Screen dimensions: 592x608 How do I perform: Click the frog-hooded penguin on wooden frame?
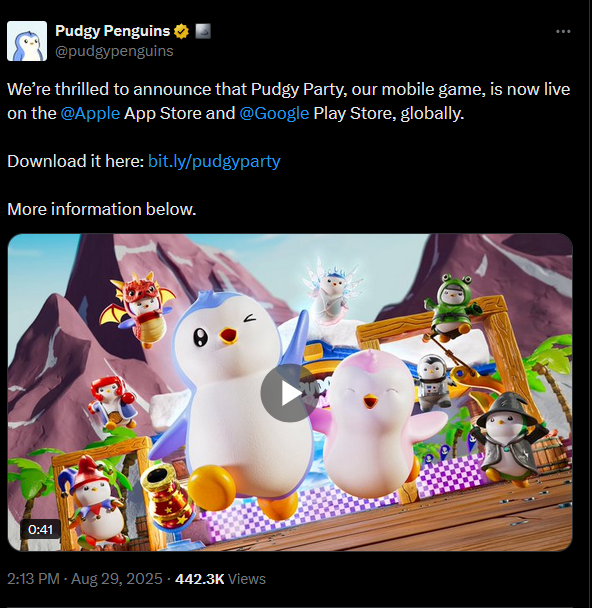point(452,306)
